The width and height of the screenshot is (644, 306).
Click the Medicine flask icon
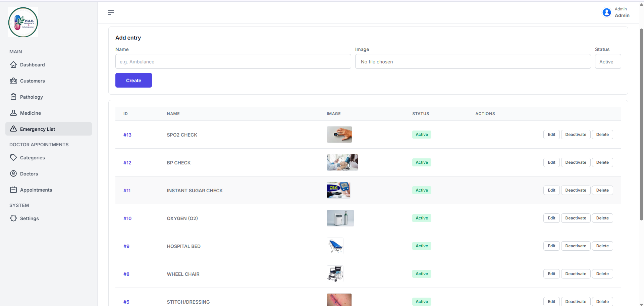coord(13,113)
